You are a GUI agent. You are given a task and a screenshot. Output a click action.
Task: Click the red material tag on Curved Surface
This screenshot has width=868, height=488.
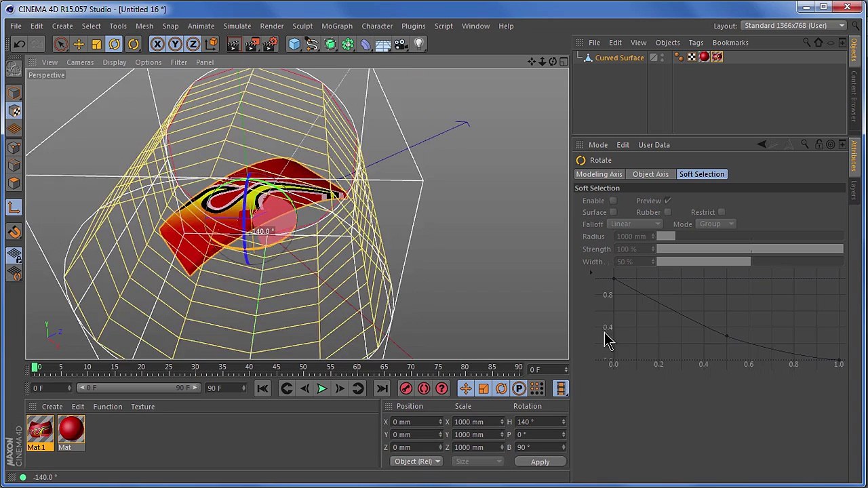click(704, 58)
